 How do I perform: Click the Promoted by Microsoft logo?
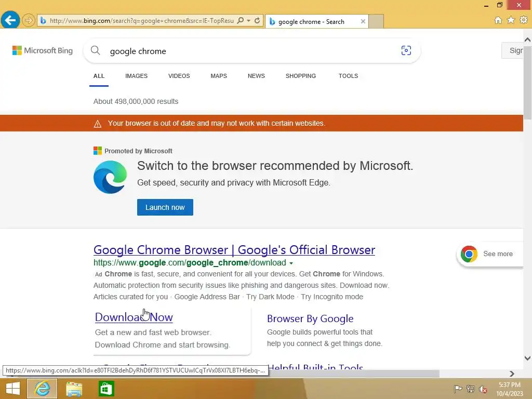[97, 151]
